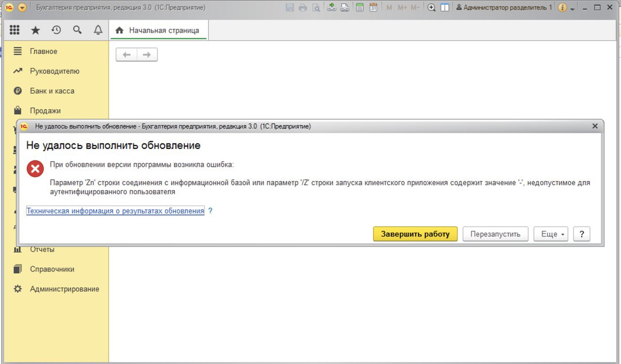Close the update error dialog with X
621x364 pixels.
coord(595,126)
